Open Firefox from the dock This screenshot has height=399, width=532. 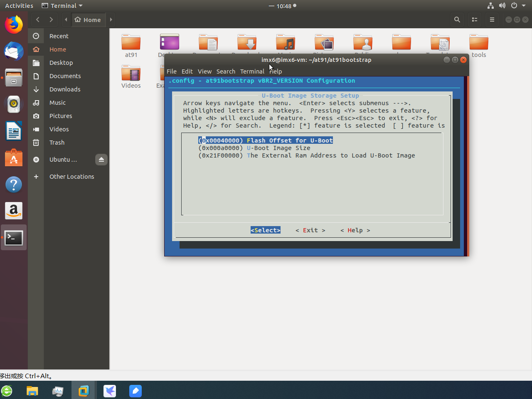(14, 25)
